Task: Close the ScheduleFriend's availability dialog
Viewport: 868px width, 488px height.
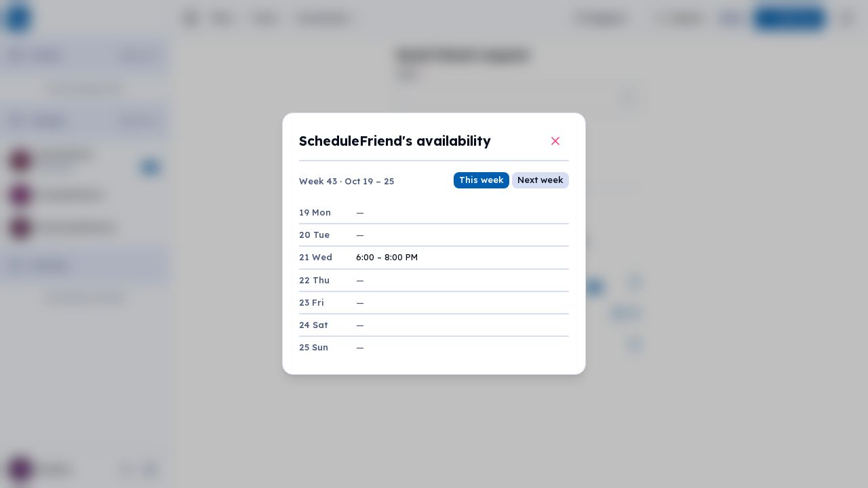Action: click(x=555, y=141)
